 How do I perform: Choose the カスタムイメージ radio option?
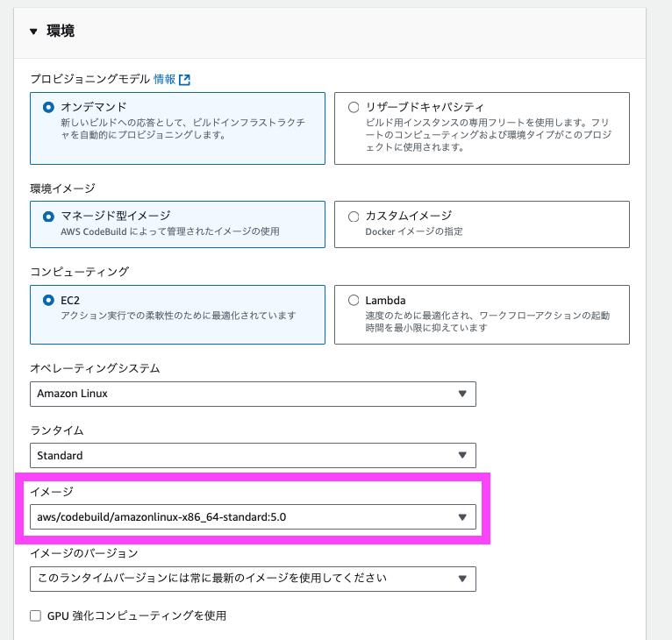[354, 217]
